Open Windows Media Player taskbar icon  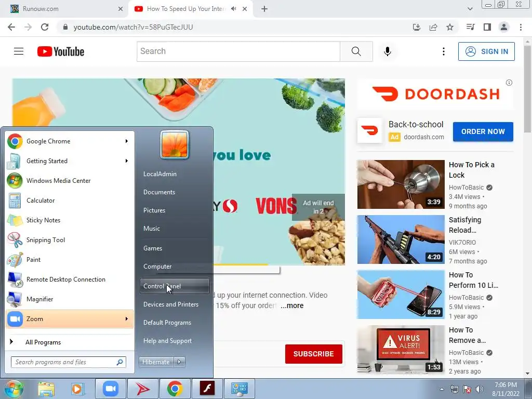click(x=77, y=389)
